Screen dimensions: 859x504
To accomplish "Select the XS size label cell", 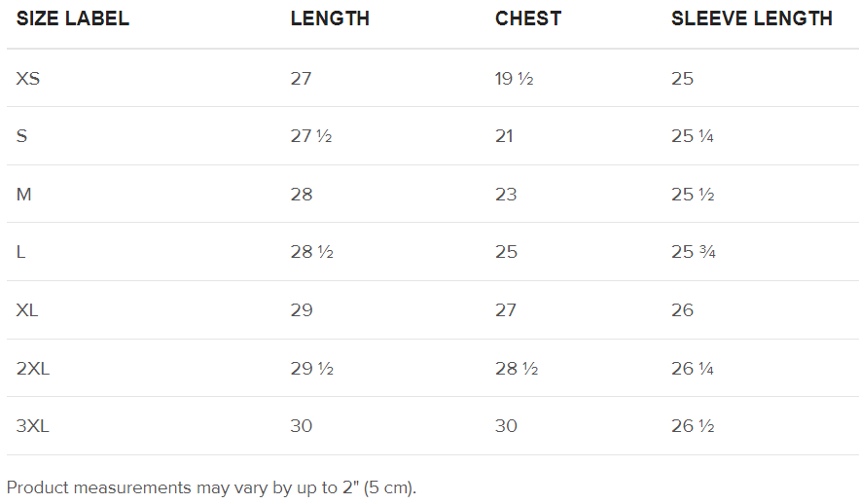I will [x=28, y=78].
